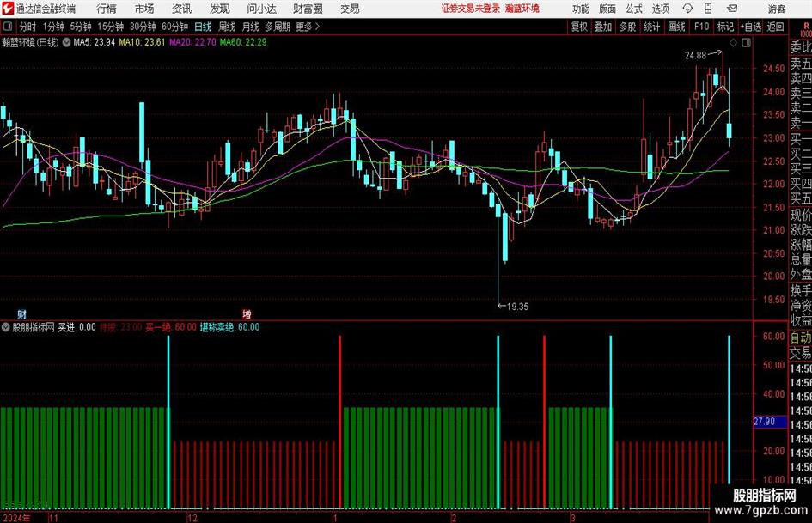812x523 pixels.
Task: Switch to the 分时 period tab
Action: pyautogui.click(x=28, y=27)
